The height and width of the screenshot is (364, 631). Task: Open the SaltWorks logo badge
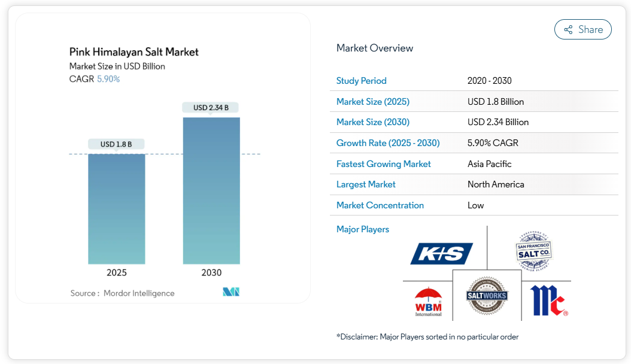click(487, 296)
